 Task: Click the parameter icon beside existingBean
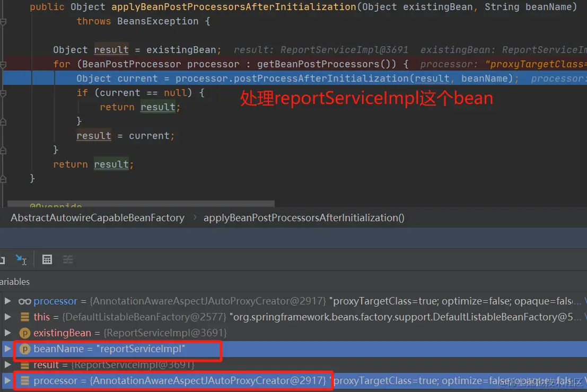click(25, 333)
